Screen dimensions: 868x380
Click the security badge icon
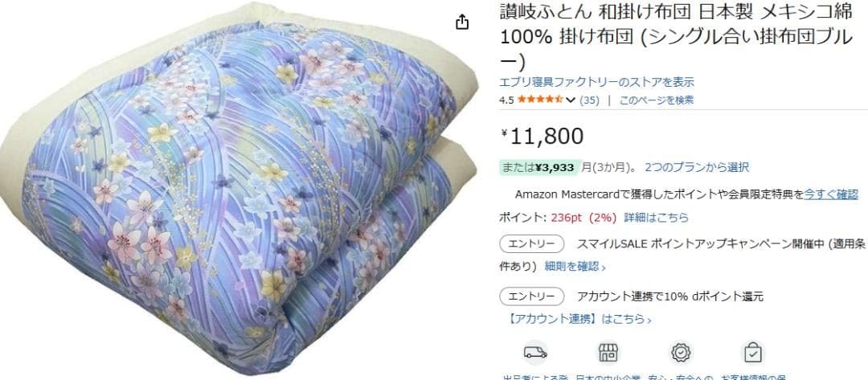point(681,353)
